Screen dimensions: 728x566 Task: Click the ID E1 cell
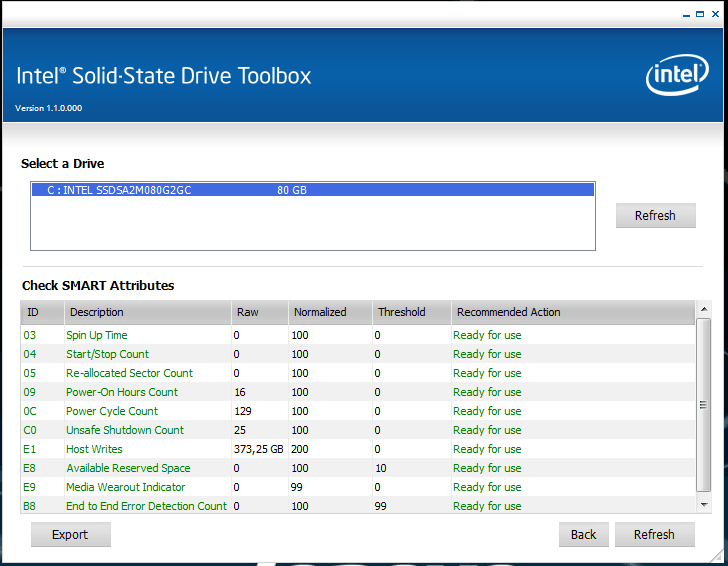(x=29, y=449)
